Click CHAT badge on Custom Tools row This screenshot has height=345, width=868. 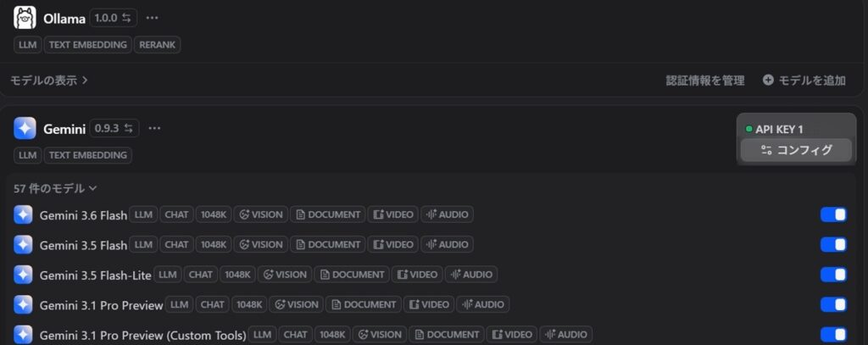click(296, 335)
